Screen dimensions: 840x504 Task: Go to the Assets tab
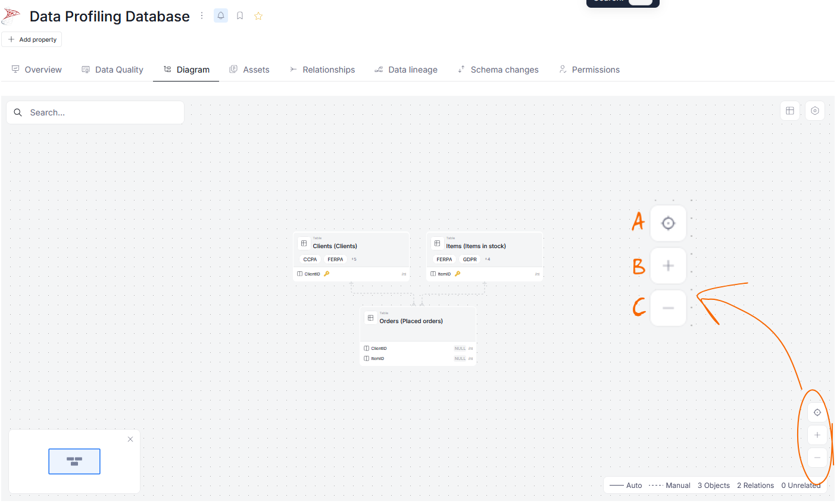[249, 70]
